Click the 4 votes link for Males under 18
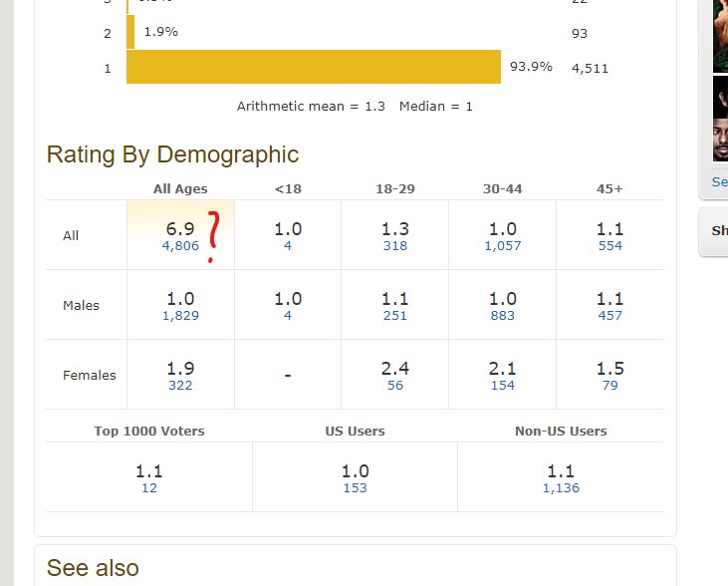The width and height of the screenshot is (728, 586). (288, 316)
